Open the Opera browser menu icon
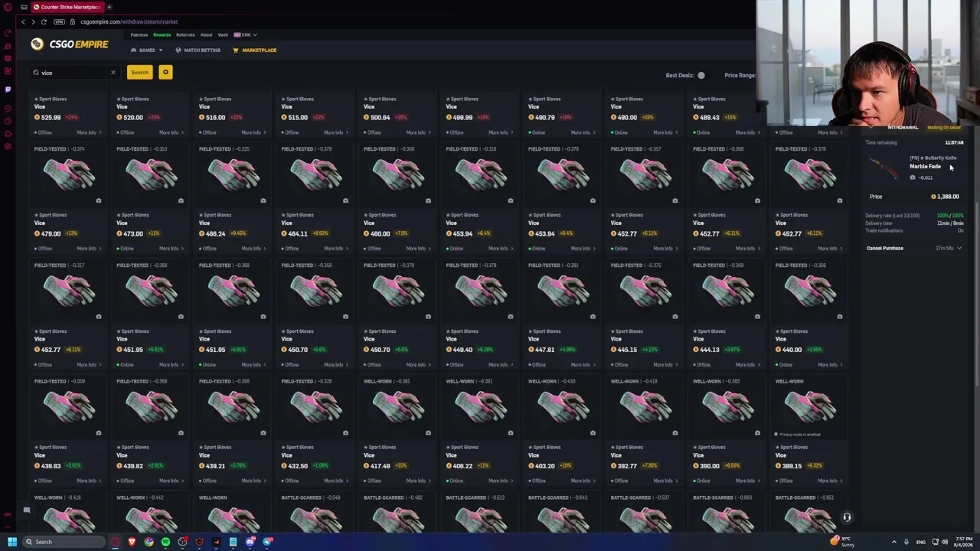Screen dimensions: 980x551 click(8, 7)
